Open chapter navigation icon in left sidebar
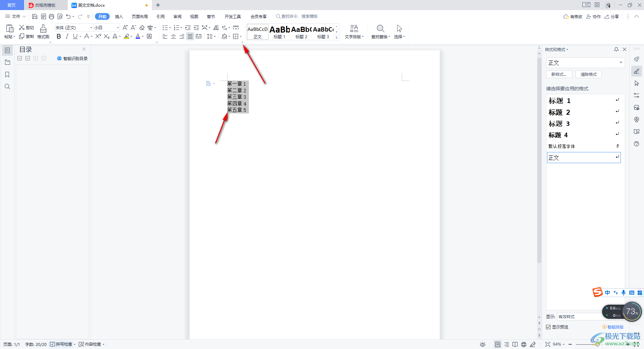 pyautogui.click(x=7, y=62)
